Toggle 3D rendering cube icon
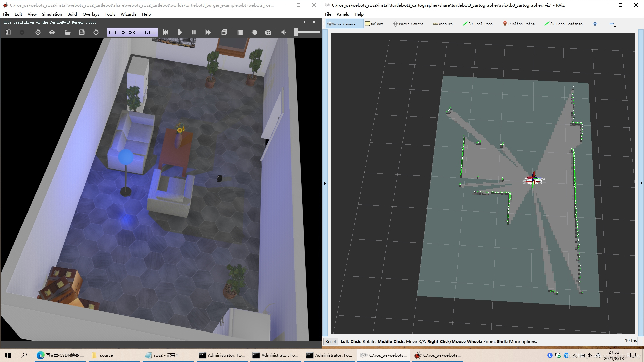 [224, 32]
